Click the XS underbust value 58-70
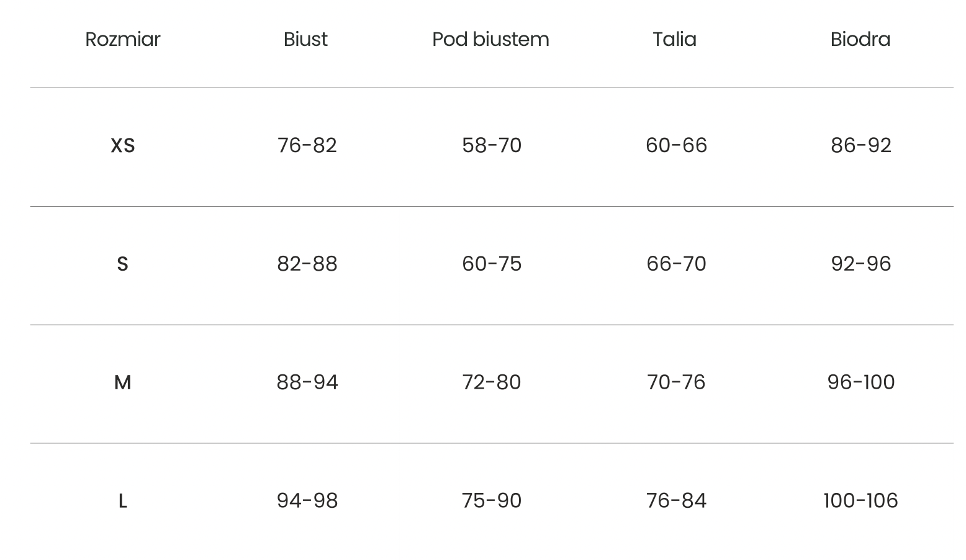This screenshot has width=966, height=560. [491, 145]
